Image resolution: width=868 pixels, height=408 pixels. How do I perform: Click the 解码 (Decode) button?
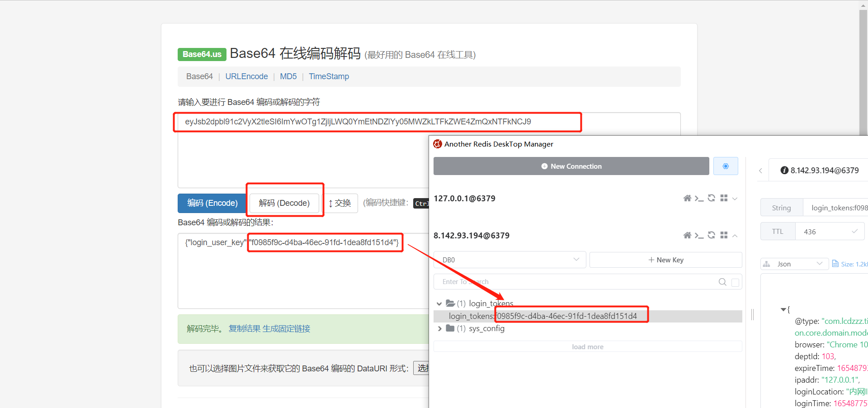pyautogui.click(x=284, y=203)
